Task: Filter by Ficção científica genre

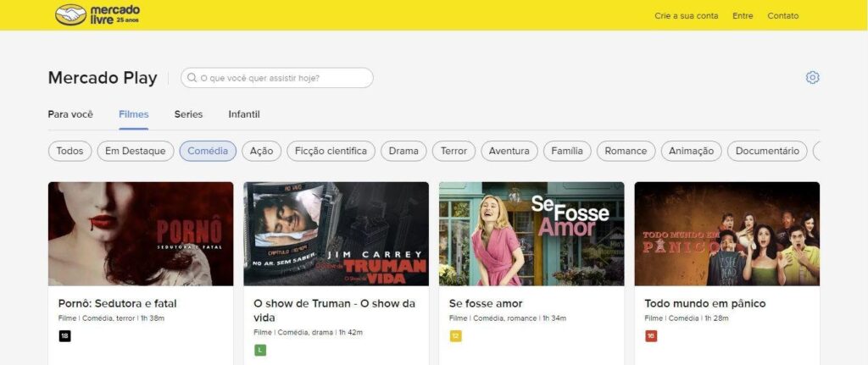Action: click(331, 151)
